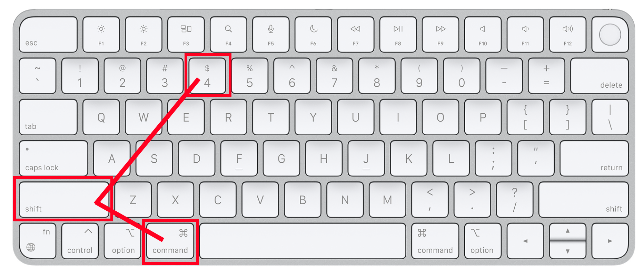Click the F12 volume up key
This screenshot has width=644, height=278.
tap(568, 35)
